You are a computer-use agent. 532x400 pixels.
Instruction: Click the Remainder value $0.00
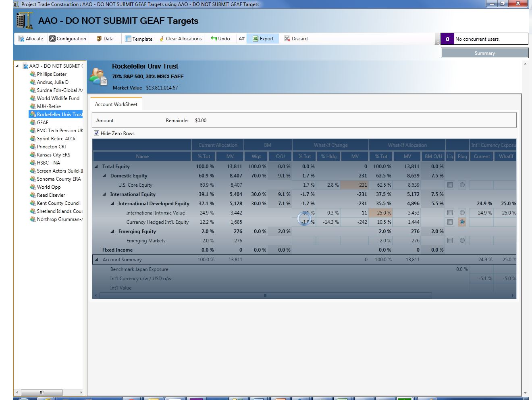click(x=201, y=121)
